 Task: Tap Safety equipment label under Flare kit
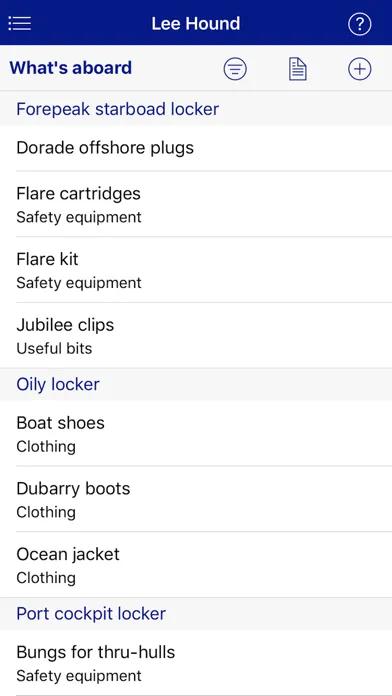(79, 283)
